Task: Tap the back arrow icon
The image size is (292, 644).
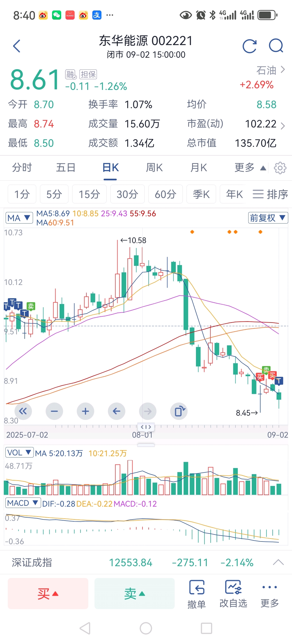Action: click(17, 46)
